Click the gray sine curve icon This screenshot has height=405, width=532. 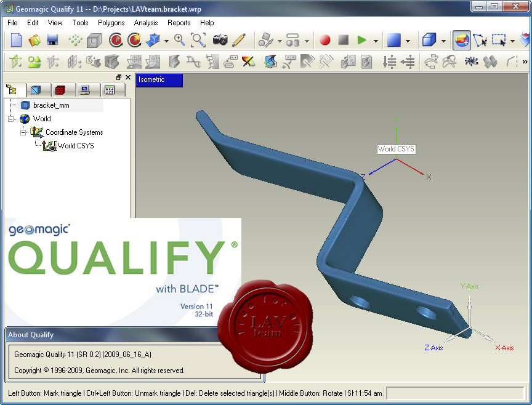pyautogui.click(x=193, y=62)
